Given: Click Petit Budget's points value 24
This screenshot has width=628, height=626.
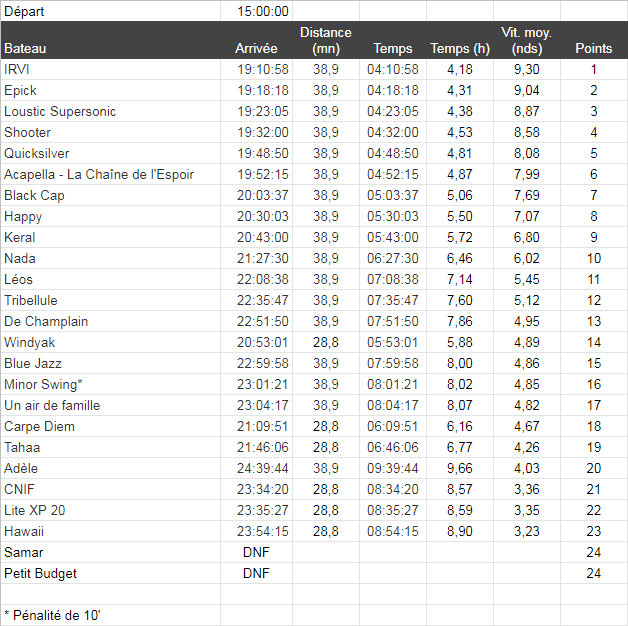Looking at the screenshot, I should coord(594,573).
